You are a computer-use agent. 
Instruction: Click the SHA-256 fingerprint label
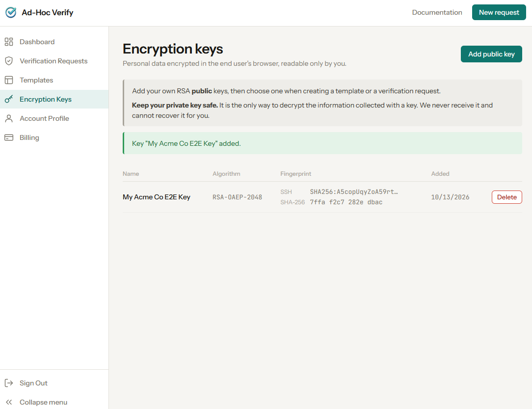(293, 202)
